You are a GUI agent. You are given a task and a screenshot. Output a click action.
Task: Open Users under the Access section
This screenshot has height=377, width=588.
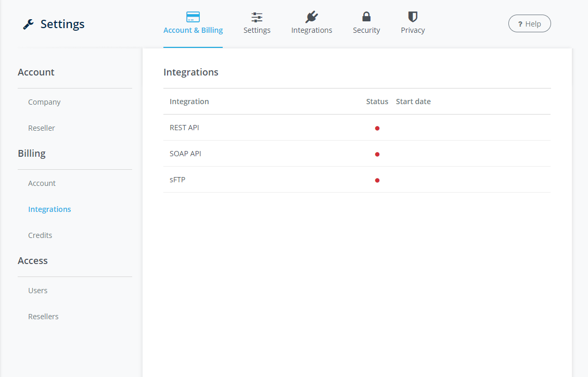(x=37, y=291)
